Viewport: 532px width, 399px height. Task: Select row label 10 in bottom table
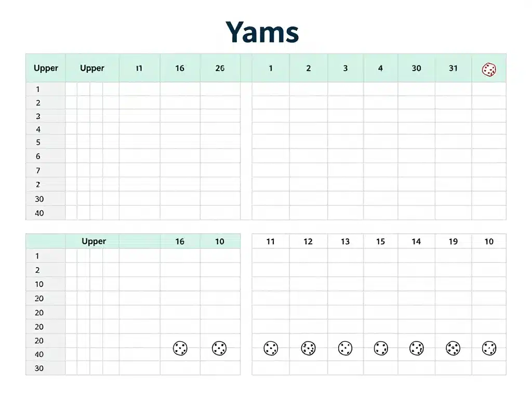coord(39,284)
